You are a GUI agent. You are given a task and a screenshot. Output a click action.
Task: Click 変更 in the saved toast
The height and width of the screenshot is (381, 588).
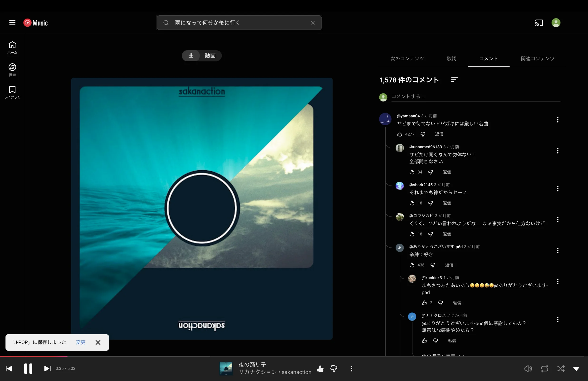81,342
